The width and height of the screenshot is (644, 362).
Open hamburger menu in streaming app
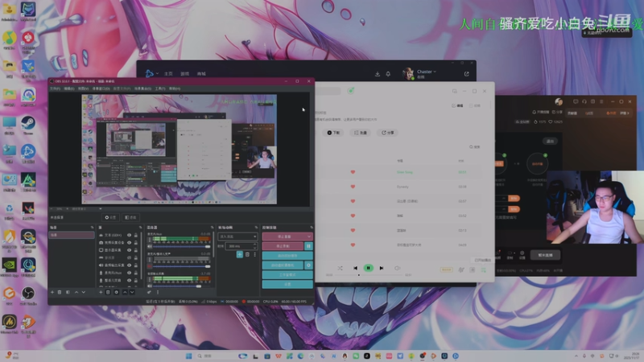point(601,101)
